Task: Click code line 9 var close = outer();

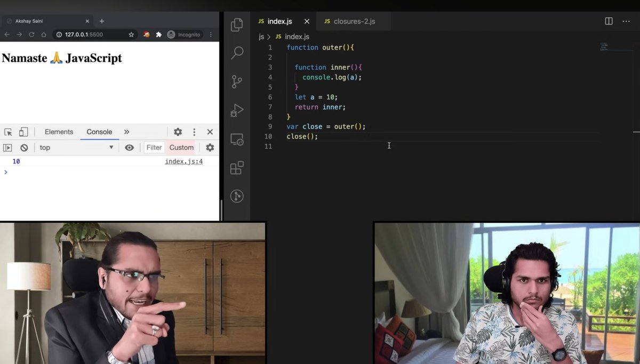Action: click(x=326, y=127)
